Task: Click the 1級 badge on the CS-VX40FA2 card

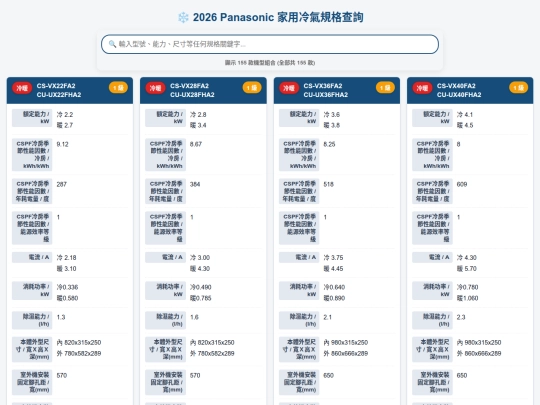Action: [518, 88]
